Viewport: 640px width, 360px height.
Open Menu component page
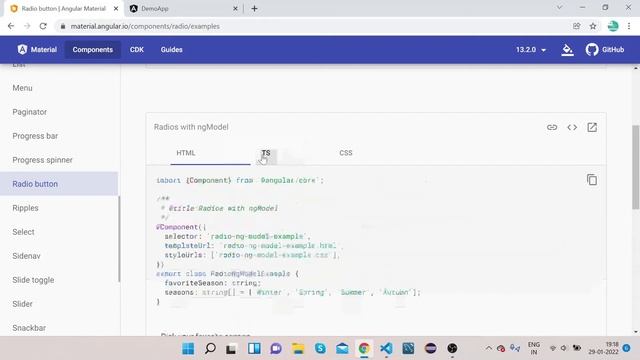pos(22,88)
